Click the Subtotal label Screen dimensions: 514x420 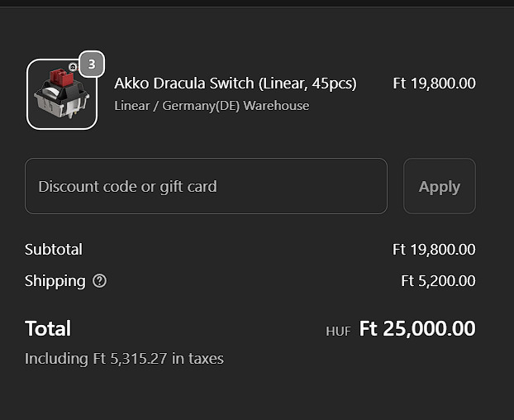click(x=54, y=250)
